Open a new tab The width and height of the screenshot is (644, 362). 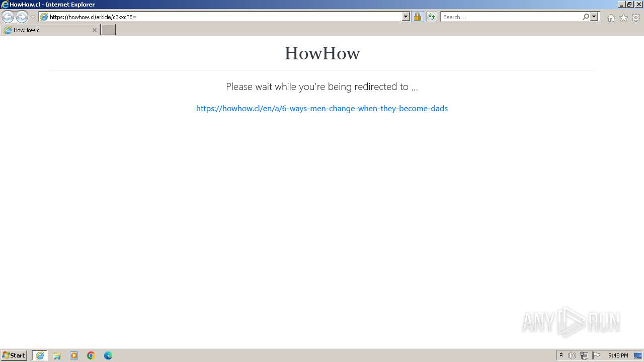(108, 30)
